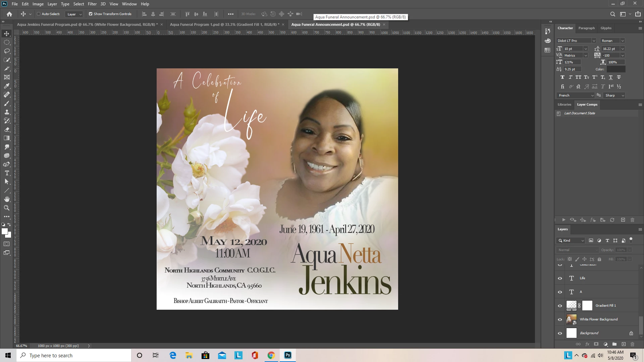The image size is (644, 362).
Task: Select the Eyedropper tool
Action: click(x=7, y=86)
